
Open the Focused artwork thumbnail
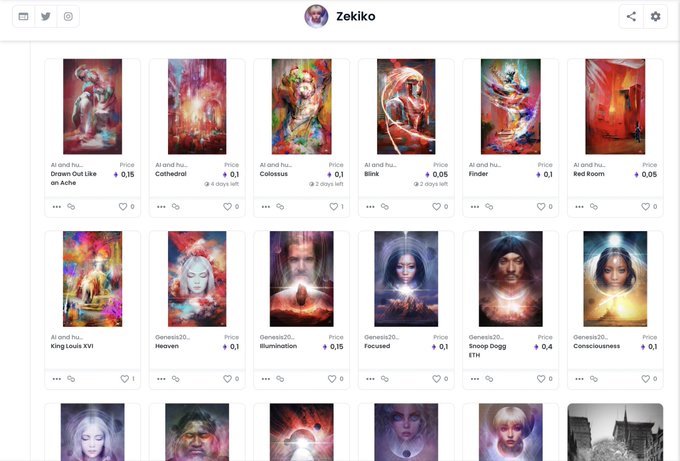[x=406, y=278]
